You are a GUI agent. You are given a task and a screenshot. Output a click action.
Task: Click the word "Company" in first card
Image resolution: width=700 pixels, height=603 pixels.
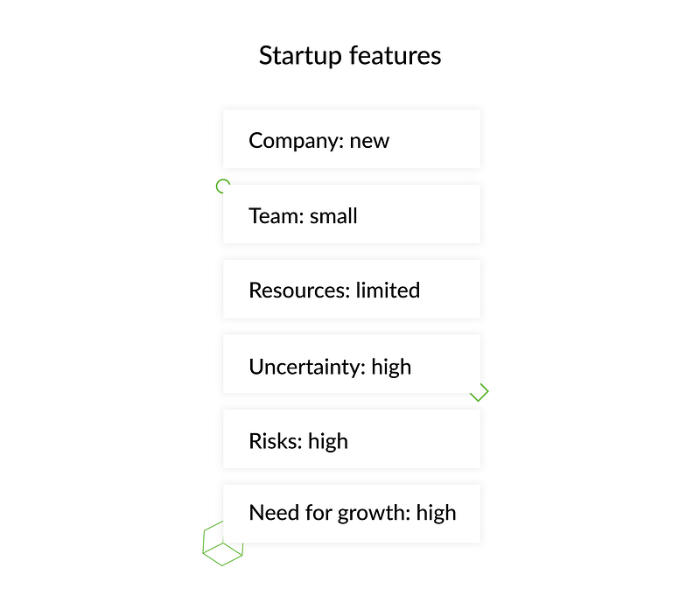click(x=297, y=142)
